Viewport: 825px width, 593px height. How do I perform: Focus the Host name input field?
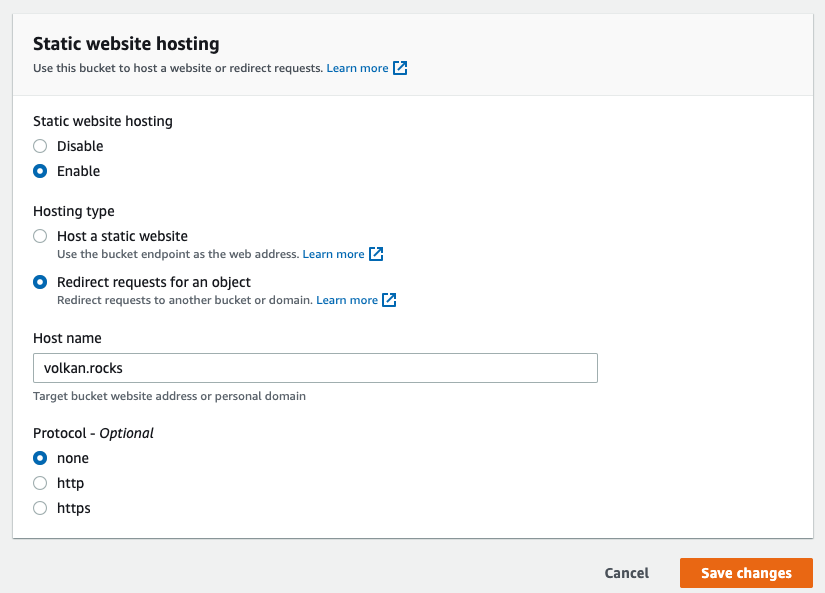pyautogui.click(x=315, y=368)
